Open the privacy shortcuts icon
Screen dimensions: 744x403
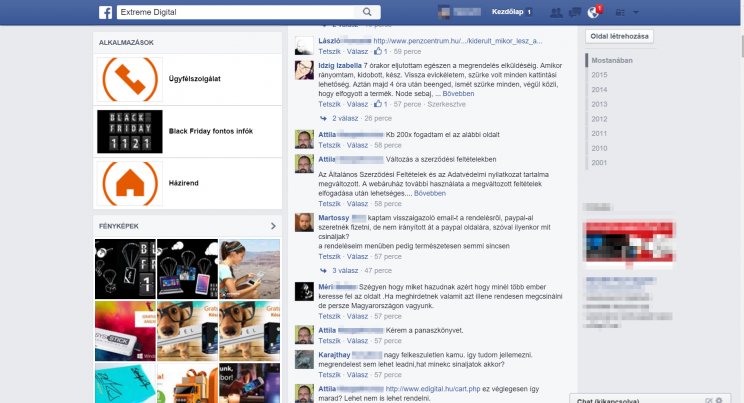620,13
